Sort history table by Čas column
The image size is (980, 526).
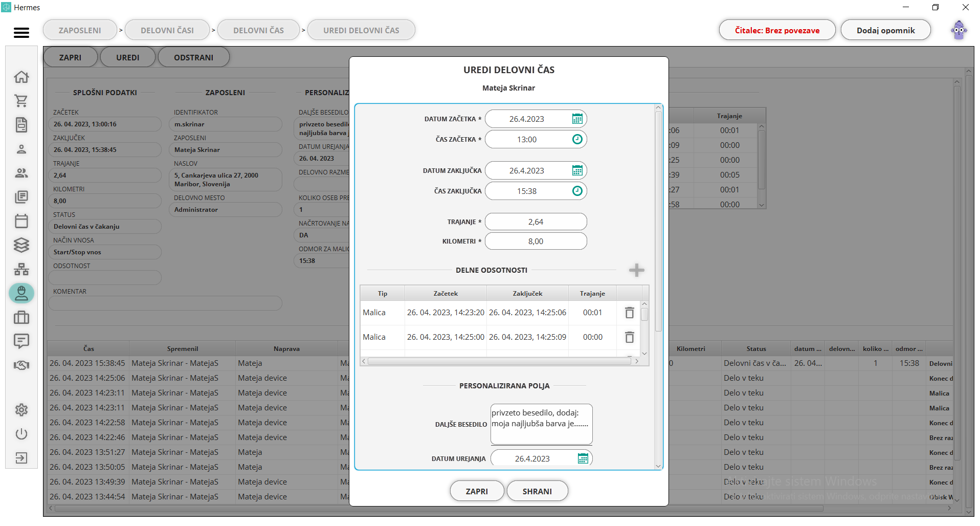[88, 348]
